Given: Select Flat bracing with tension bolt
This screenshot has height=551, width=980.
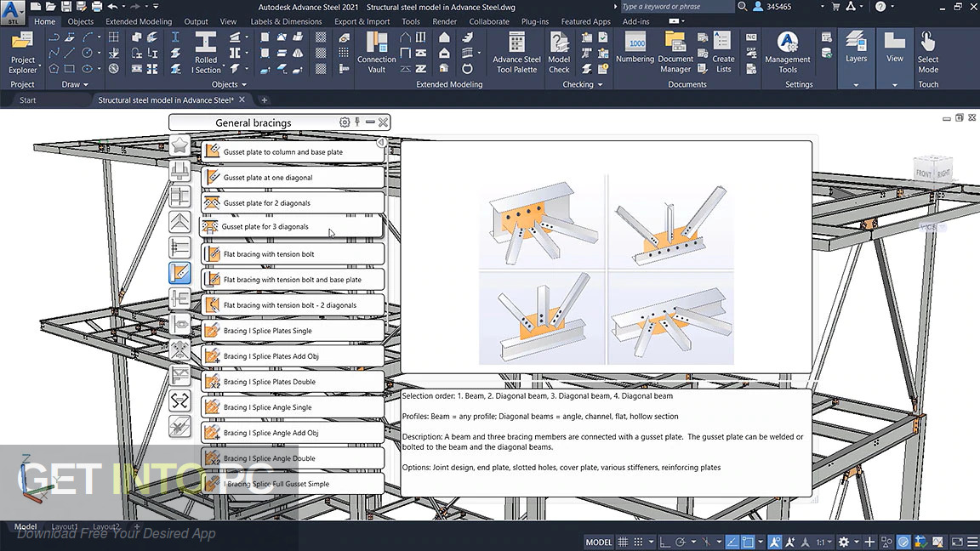Looking at the screenshot, I should pyautogui.click(x=293, y=254).
